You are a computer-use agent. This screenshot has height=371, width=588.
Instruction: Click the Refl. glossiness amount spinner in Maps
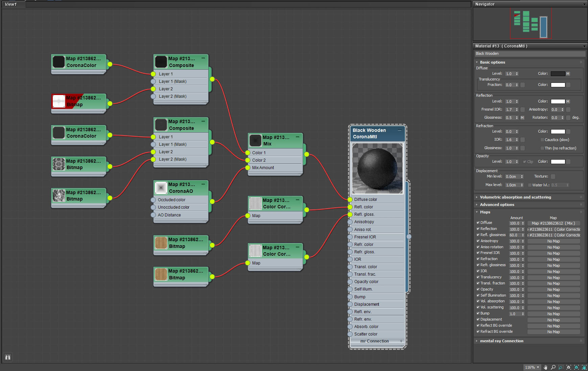point(523,235)
